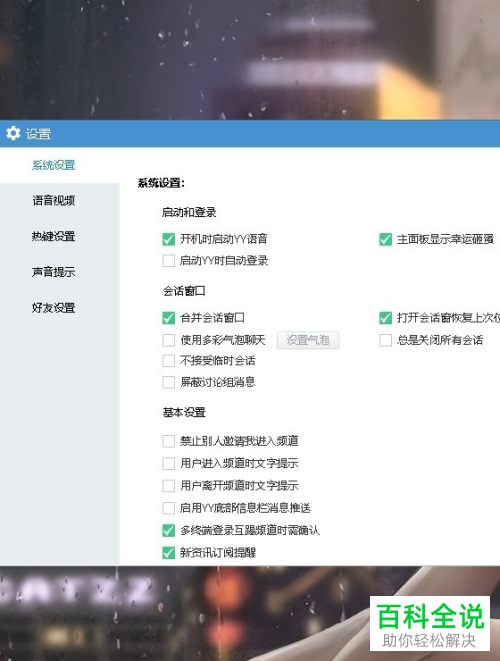
Task: Tick 用户离开频道时文字提示 checkbox
Action: (x=169, y=486)
